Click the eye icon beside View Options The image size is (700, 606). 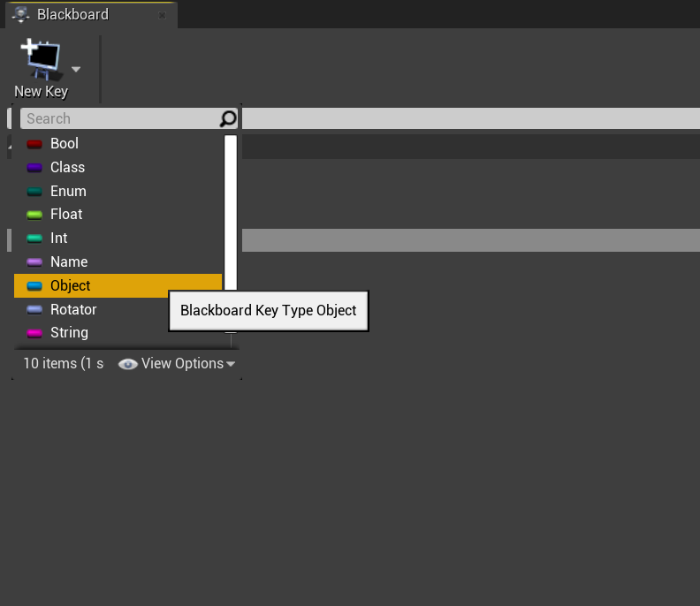127,365
